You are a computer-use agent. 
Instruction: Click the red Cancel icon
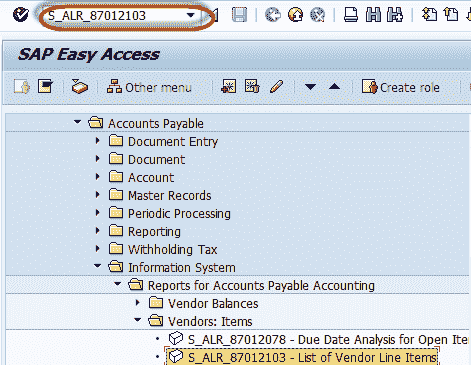click(317, 15)
